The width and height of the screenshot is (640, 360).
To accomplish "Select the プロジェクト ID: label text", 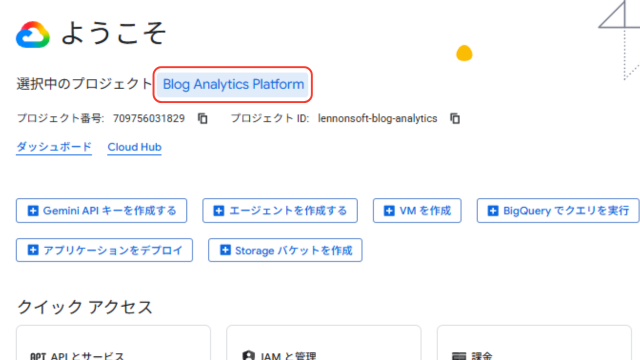I will [270, 118].
